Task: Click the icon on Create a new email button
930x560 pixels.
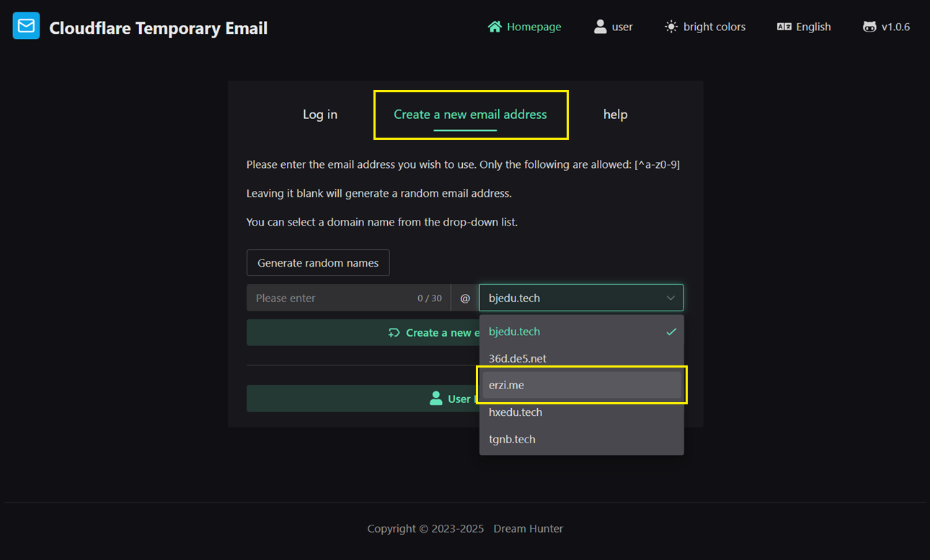Action: click(394, 332)
